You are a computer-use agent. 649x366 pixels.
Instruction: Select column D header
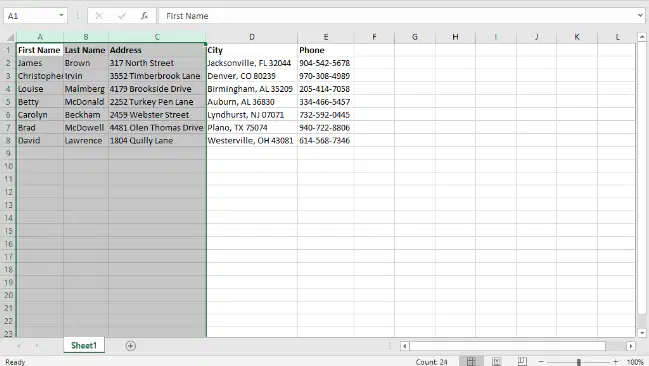click(252, 37)
